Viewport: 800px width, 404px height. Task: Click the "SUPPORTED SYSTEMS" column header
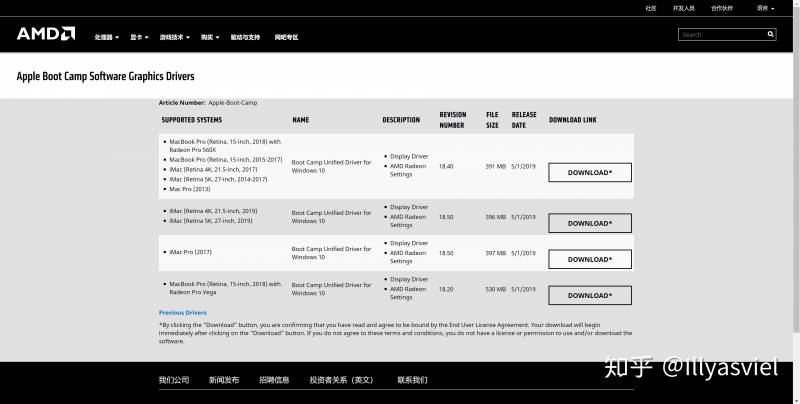click(x=192, y=120)
